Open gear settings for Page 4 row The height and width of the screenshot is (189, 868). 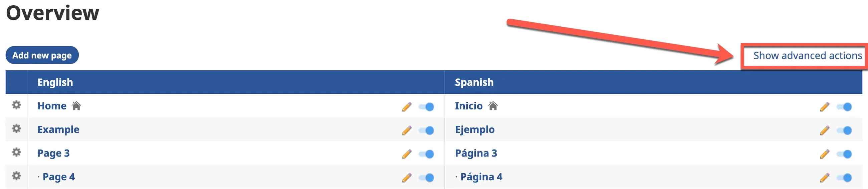(16, 176)
